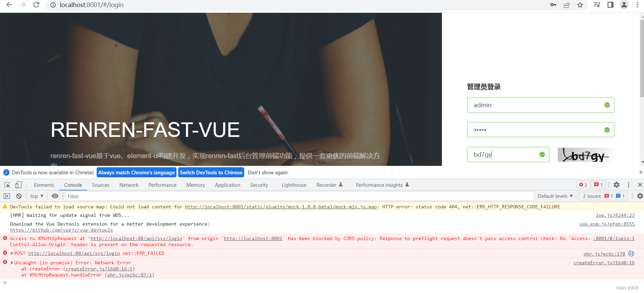The width and height of the screenshot is (644, 293).
Task: Select the Console tab
Action: pyautogui.click(x=73, y=185)
